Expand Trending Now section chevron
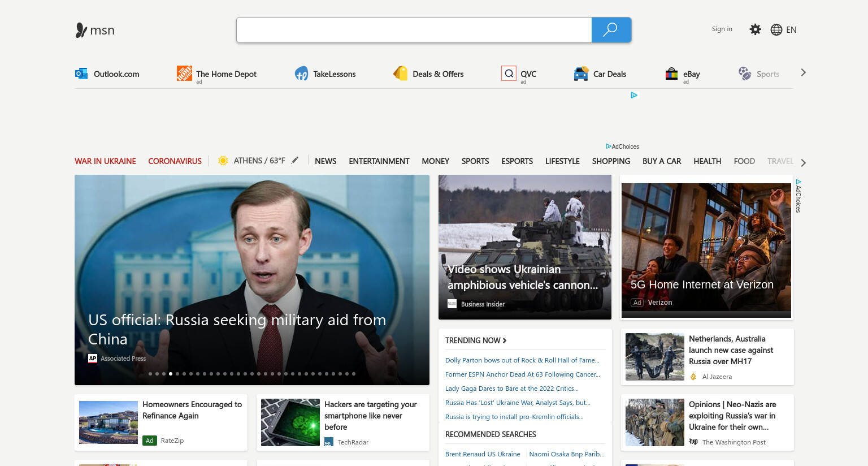The width and height of the screenshot is (868, 466). (x=505, y=340)
